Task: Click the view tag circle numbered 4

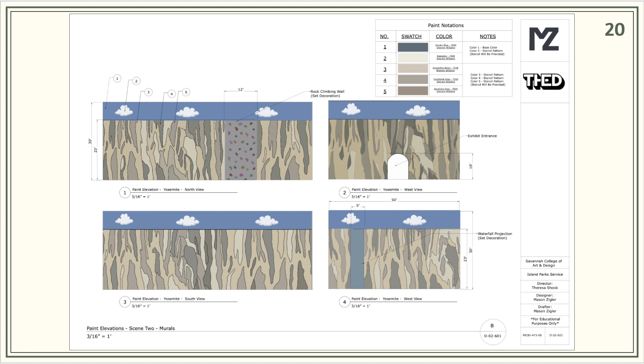Action: pos(344,302)
